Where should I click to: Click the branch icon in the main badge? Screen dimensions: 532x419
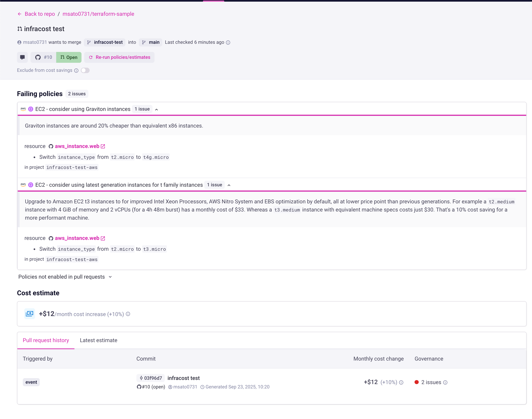[x=144, y=43]
